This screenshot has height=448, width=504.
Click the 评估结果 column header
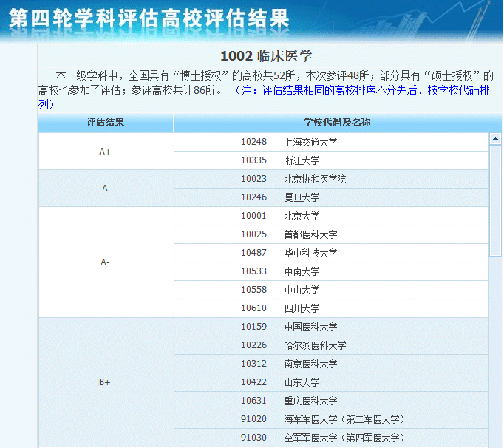coord(106,122)
